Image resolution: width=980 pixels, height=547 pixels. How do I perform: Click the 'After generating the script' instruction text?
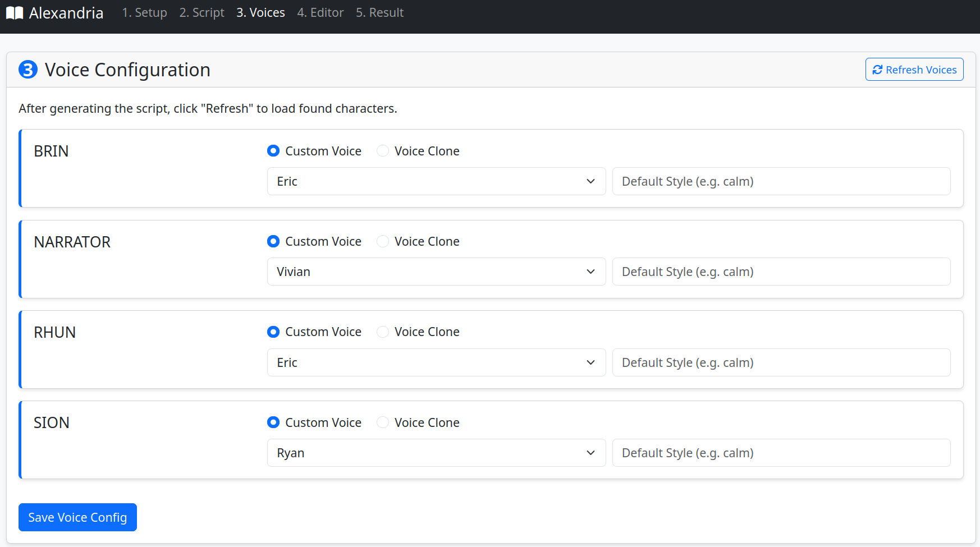(x=208, y=108)
